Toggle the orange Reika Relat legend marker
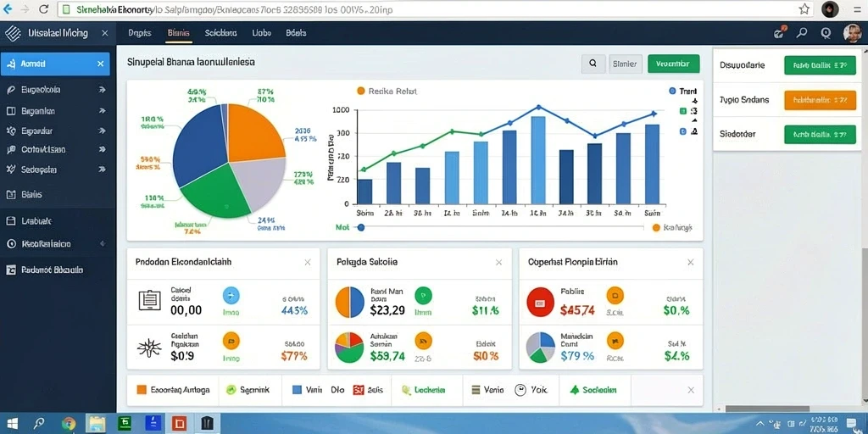This screenshot has width=868, height=434. 361,91
